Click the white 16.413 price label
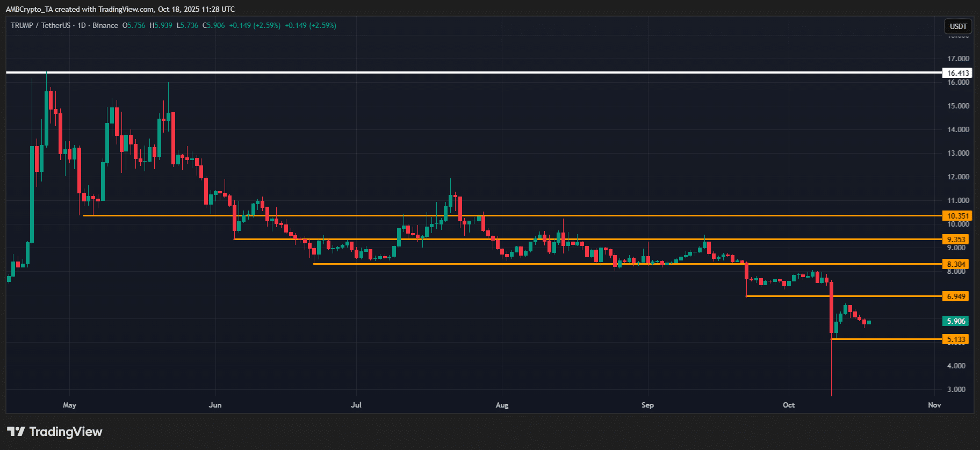The image size is (980, 450). (x=957, y=73)
